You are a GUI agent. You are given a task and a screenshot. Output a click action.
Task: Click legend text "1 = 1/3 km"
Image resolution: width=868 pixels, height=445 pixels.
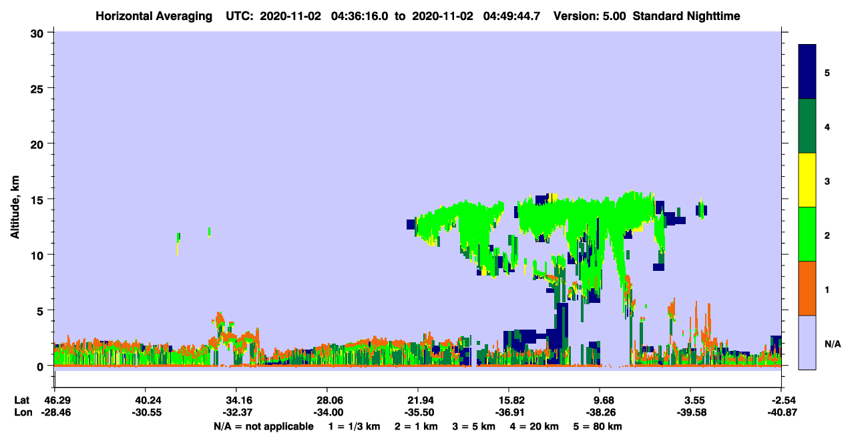pos(355,426)
